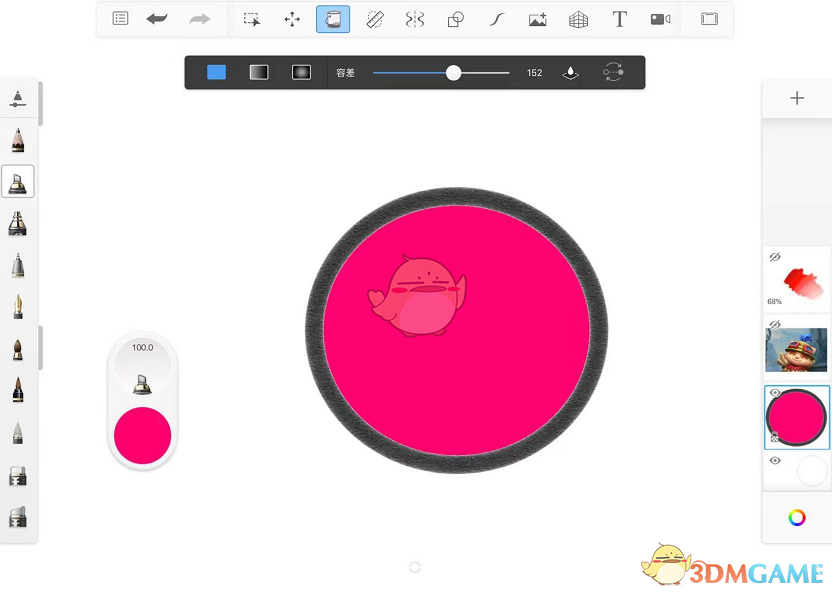Click the pink color puck
Viewport: 834px width, 592px height.
pos(143,435)
